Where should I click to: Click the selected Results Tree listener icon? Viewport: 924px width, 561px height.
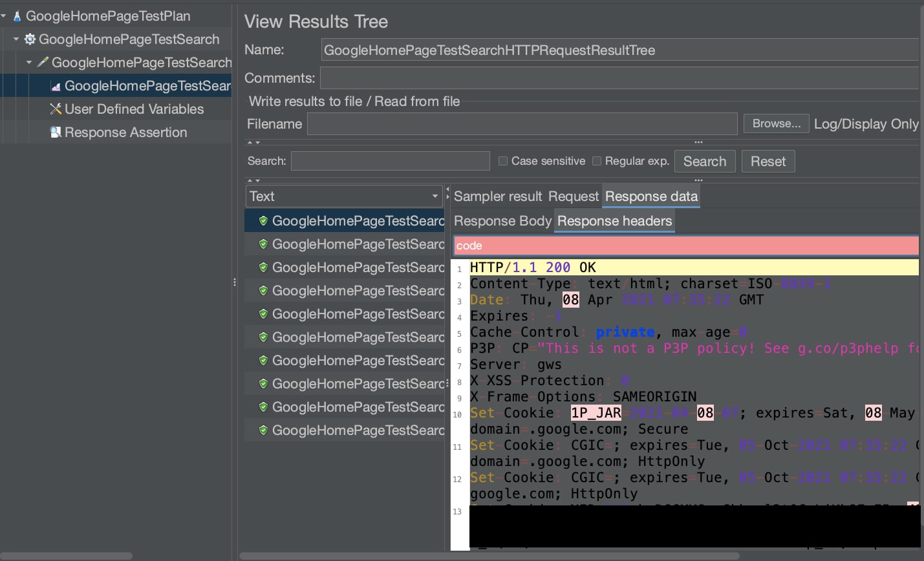click(x=56, y=86)
